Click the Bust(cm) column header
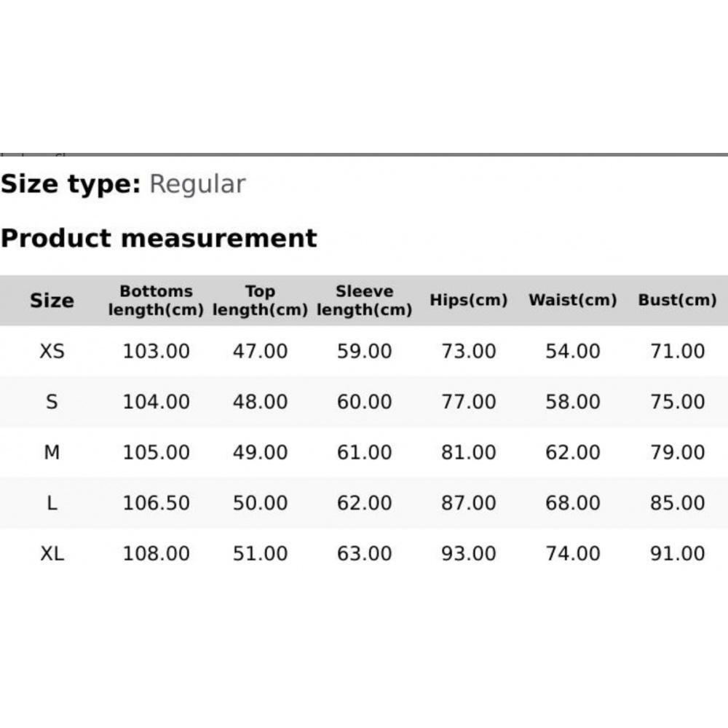This screenshot has width=728, height=728. pos(677,301)
